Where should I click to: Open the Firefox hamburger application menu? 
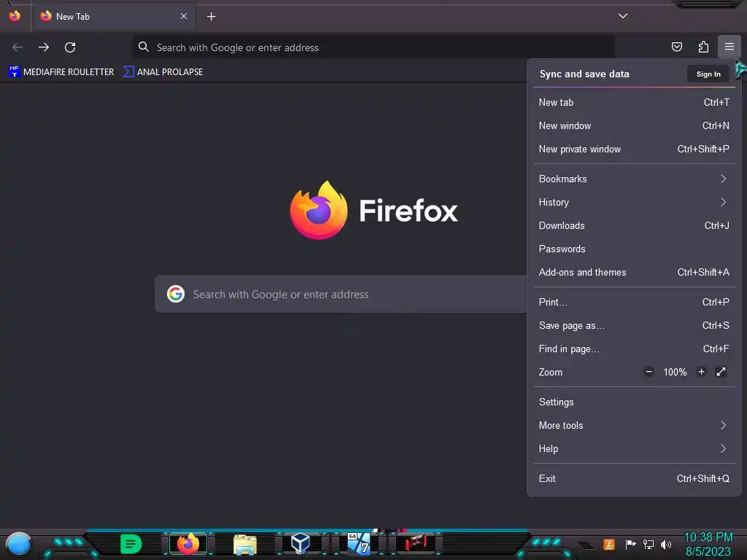tap(729, 47)
